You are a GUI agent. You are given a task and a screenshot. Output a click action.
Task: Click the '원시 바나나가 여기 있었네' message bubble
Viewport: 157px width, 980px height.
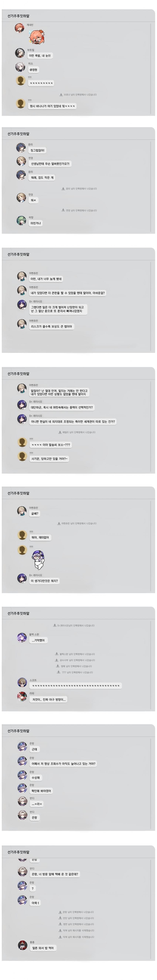52,106
